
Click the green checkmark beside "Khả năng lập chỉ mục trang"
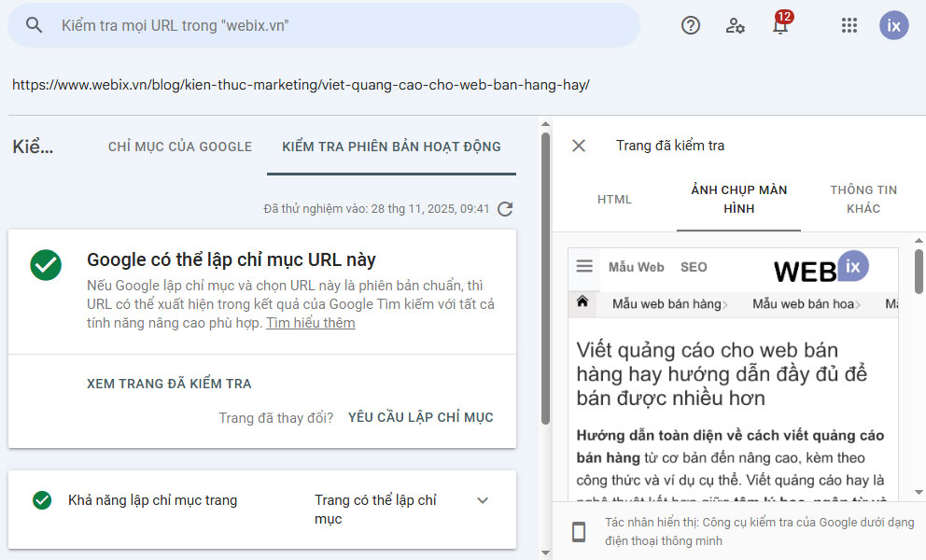tap(41, 501)
